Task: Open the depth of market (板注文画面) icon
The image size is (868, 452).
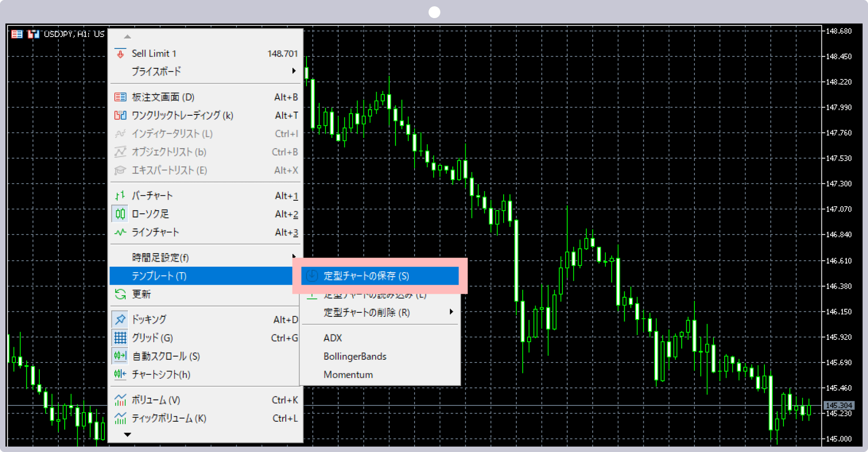Action: click(120, 97)
